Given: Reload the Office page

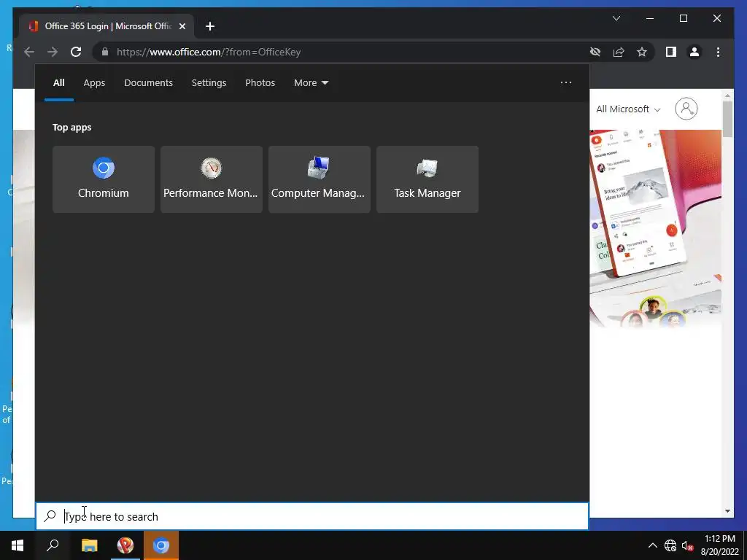Looking at the screenshot, I should pyautogui.click(x=76, y=52).
